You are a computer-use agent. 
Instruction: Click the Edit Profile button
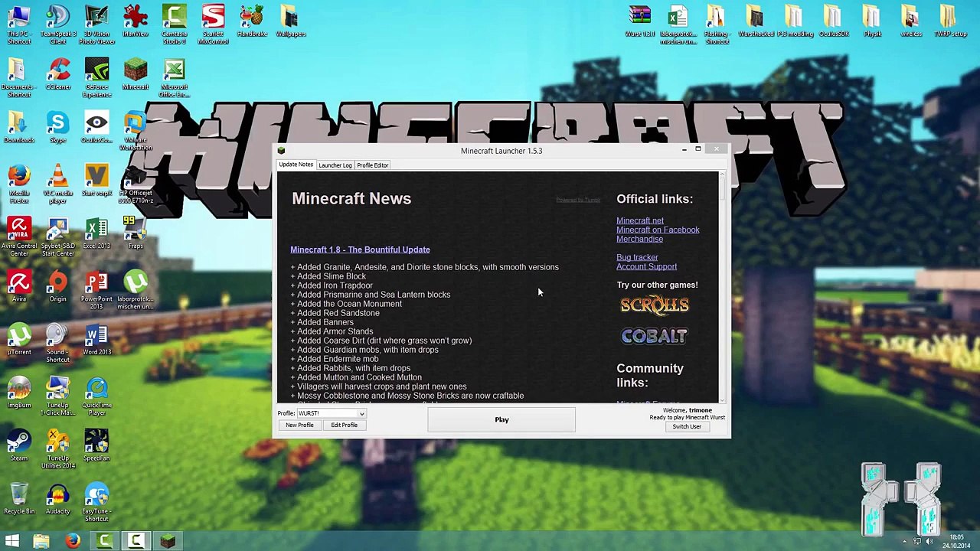click(345, 425)
